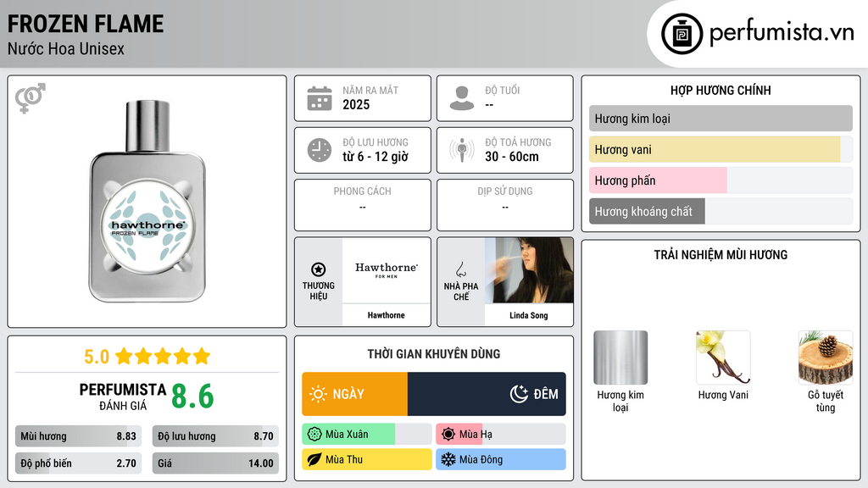Click the orange 5.0 rating number

tap(97, 357)
